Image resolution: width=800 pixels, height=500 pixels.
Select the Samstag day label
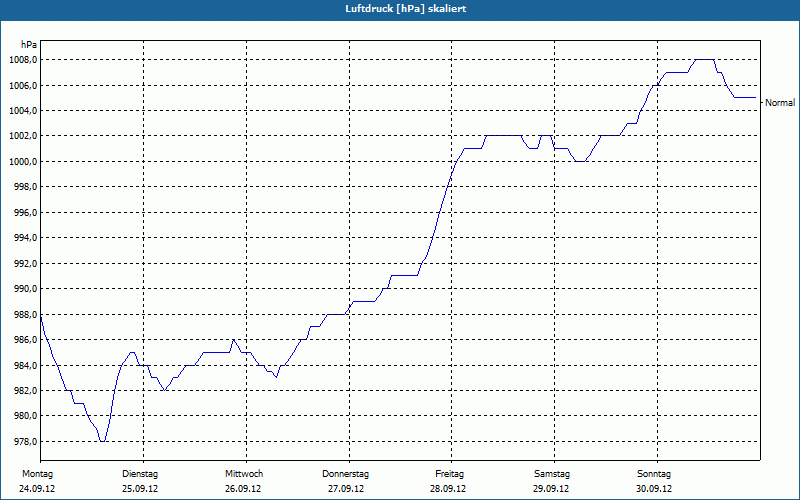tap(552, 474)
